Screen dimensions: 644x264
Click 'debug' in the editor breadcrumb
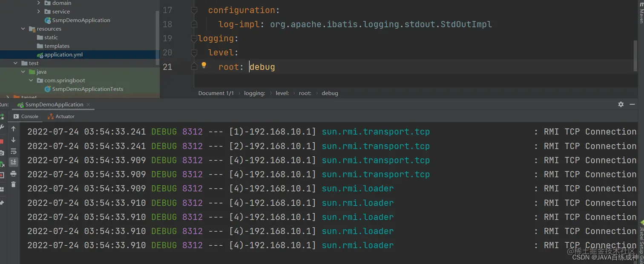pyautogui.click(x=330, y=93)
